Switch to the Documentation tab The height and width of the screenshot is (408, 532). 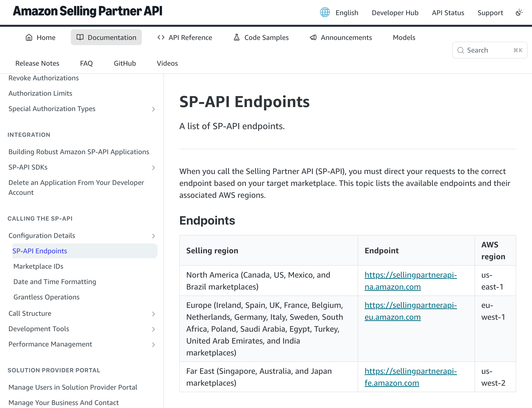click(x=106, y=37)
